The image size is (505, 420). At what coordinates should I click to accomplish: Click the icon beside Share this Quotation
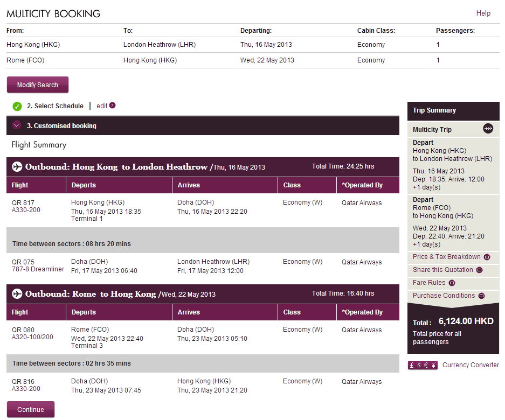click(x=479, y=270)
